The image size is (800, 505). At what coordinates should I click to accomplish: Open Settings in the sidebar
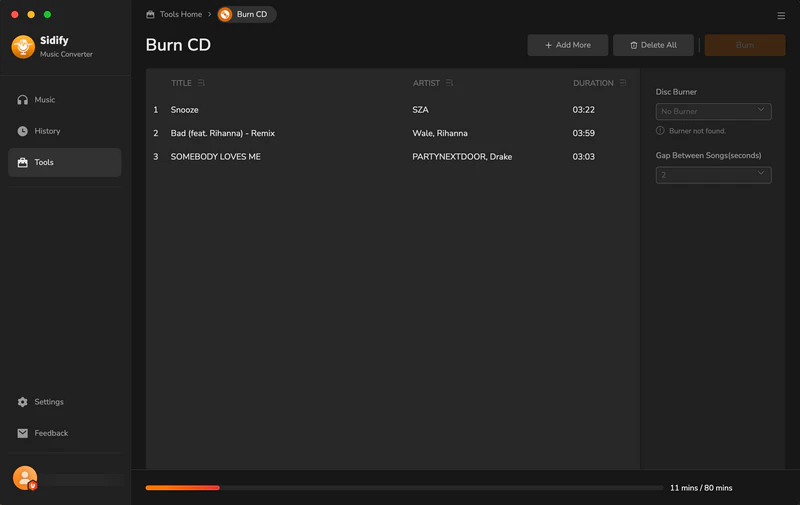coord(65,402)
